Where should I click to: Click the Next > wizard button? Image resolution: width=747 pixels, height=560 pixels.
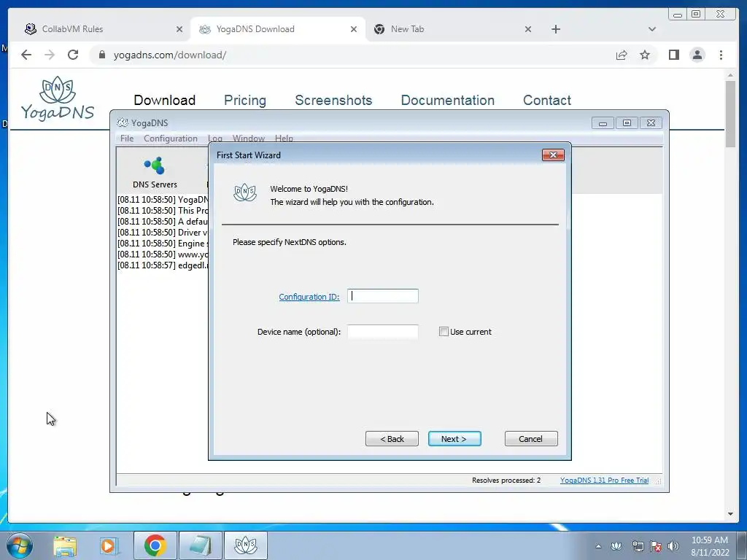tap(454, 438)
